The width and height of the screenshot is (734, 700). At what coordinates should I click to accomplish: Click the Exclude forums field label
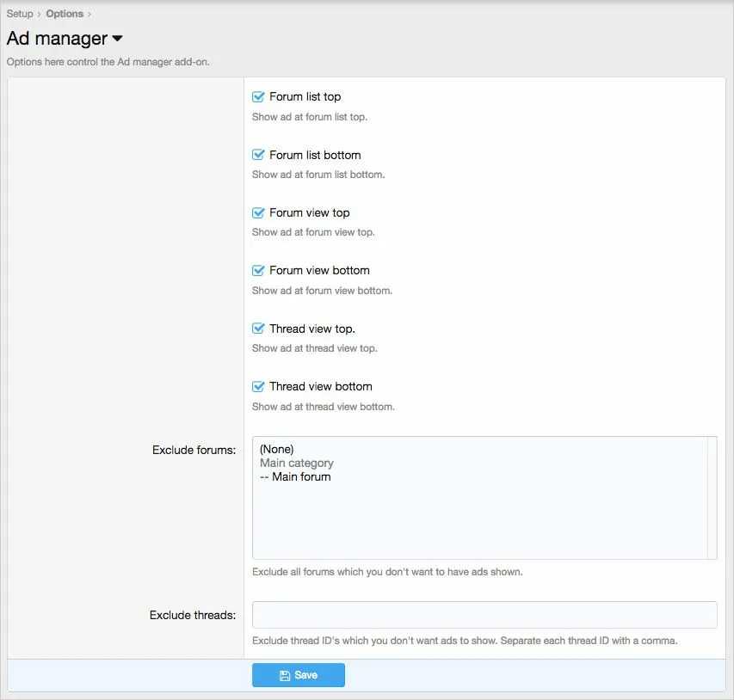[x=194, y=450]
